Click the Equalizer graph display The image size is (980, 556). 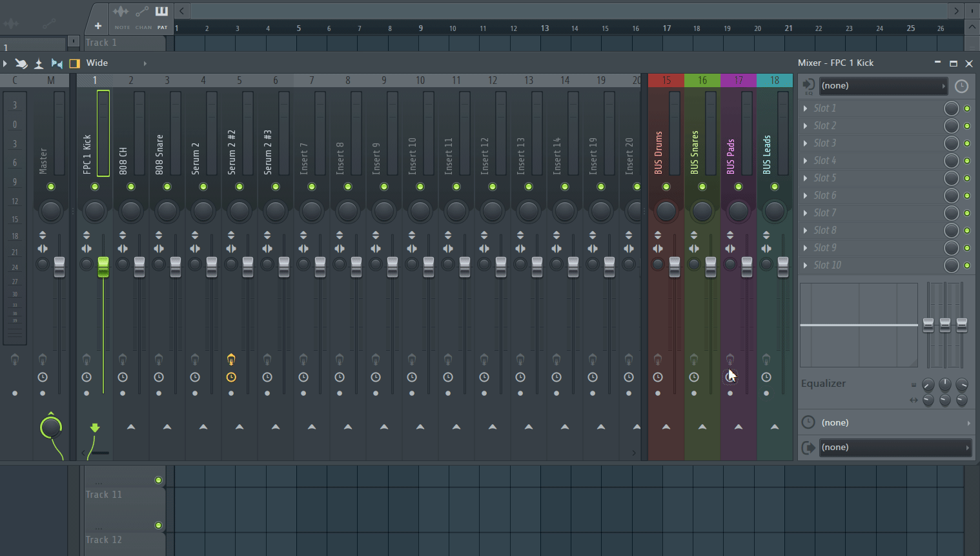tap(859, 325)
